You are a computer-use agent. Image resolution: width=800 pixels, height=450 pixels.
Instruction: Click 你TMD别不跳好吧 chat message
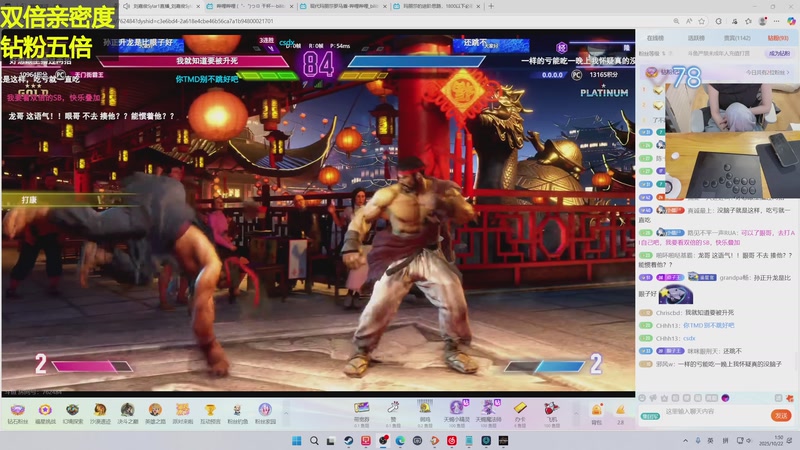click(709, 325)
